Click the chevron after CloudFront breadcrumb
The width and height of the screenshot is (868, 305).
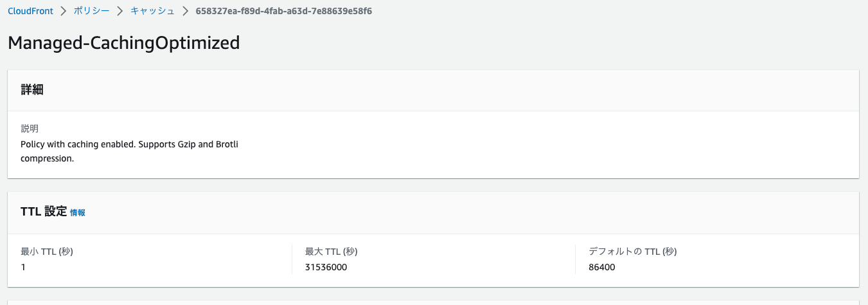[x=64, y=12]
